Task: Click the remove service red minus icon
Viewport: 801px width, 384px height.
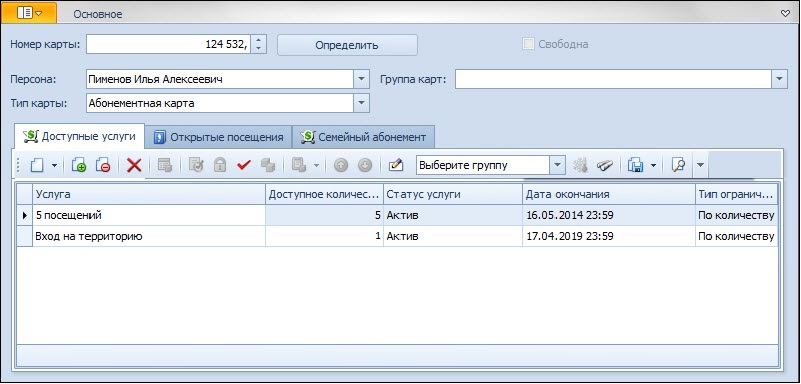Action: point(103,165)
